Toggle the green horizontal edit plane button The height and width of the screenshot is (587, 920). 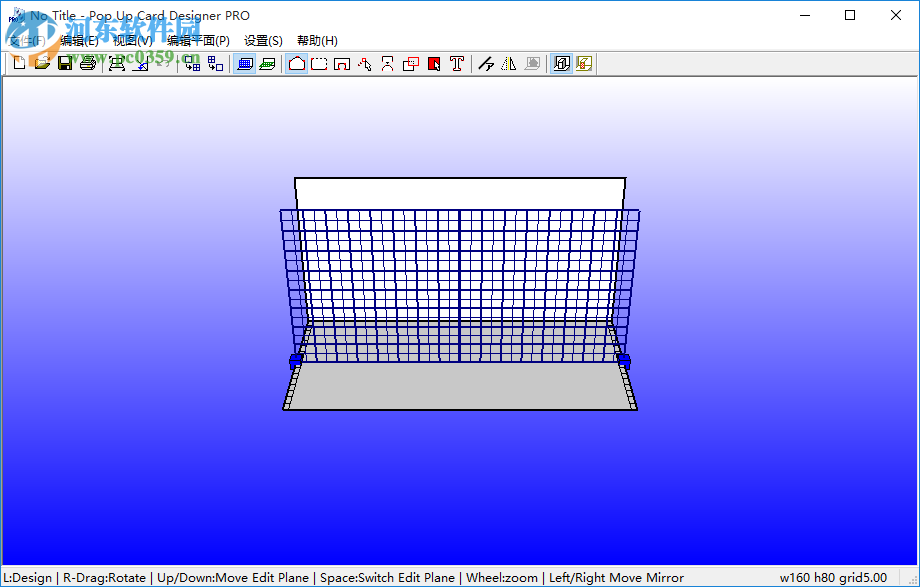(268, 63)
